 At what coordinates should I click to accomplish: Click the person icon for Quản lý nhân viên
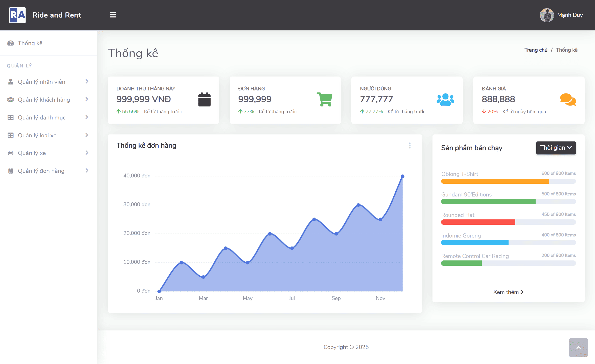pos(10,82)
